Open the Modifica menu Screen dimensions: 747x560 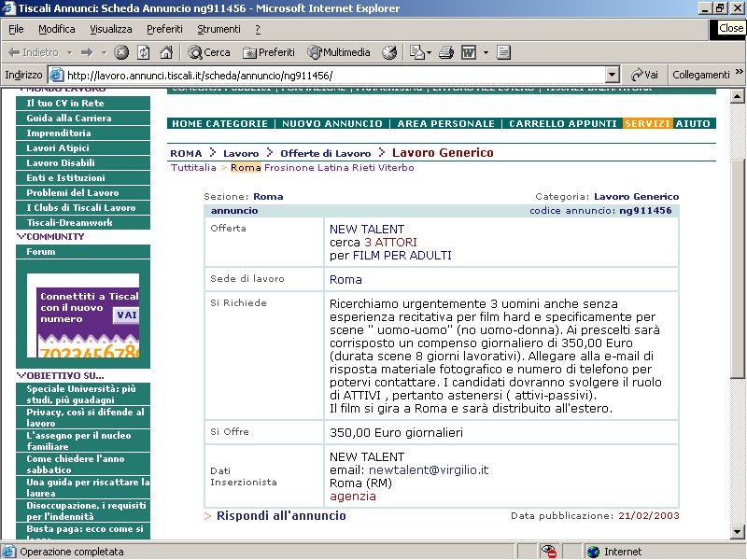point(57,29)
